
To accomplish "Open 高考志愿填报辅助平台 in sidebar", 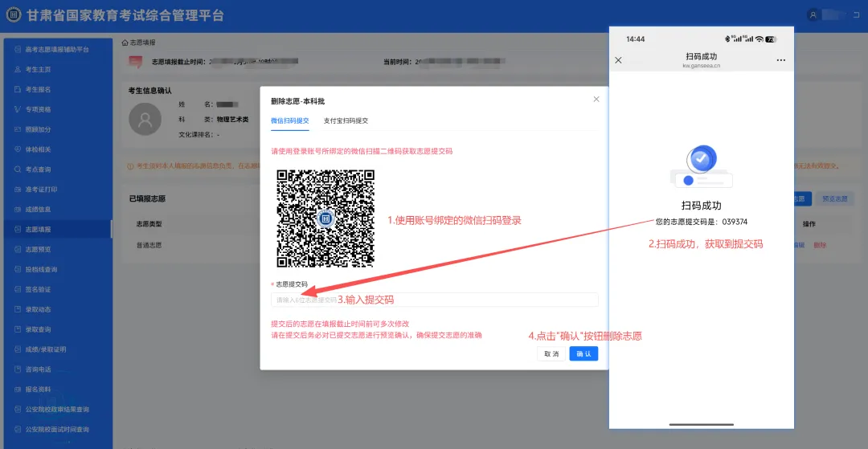I will pyautogui.click(x=57, y=49).
